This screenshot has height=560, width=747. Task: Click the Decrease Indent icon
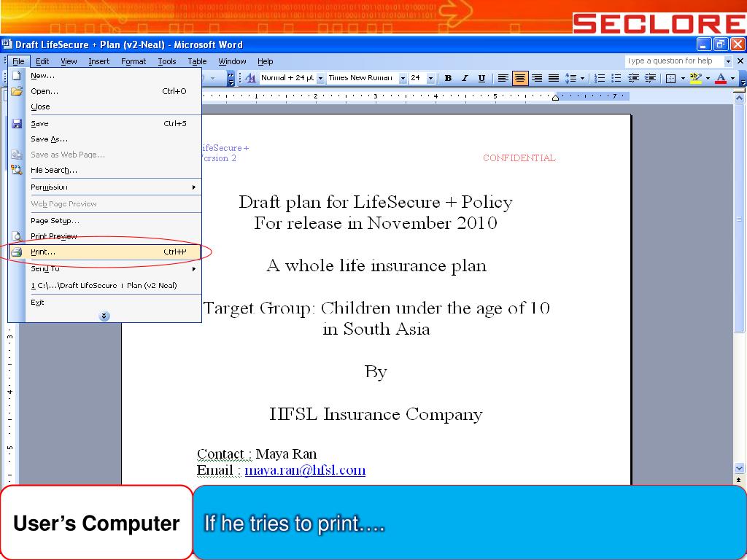coord(633,78)
